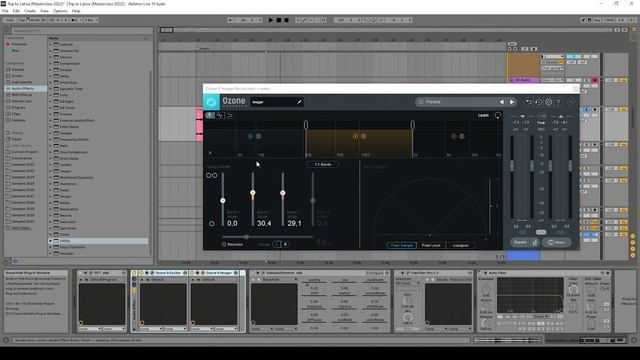Go to next Ozone preset
The width and height of the screenshot is (640, 360).
[511, 102]
